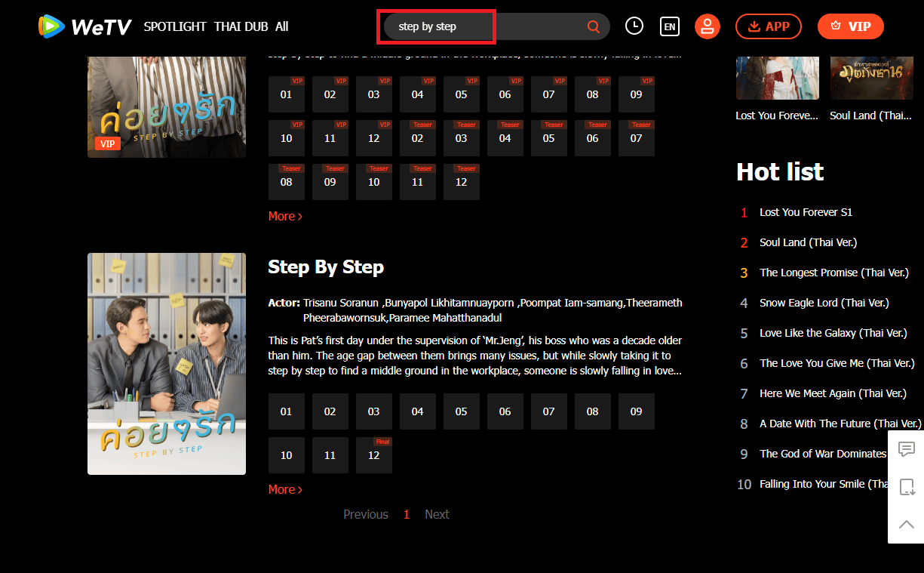Click the VIP button
The width and height of the screenshot is (924, 573).
[x=851, y=26]
